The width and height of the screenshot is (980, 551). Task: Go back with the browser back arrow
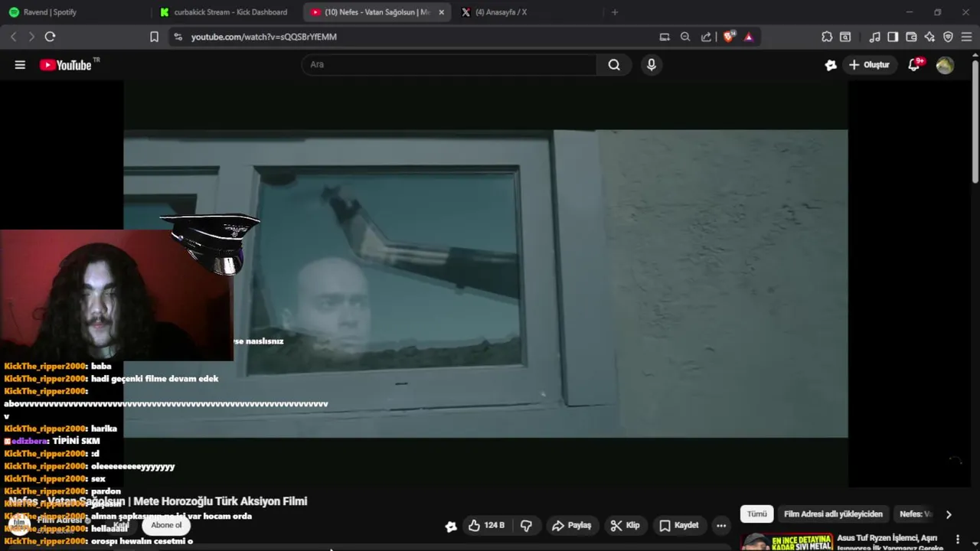[x=13, y=37]
